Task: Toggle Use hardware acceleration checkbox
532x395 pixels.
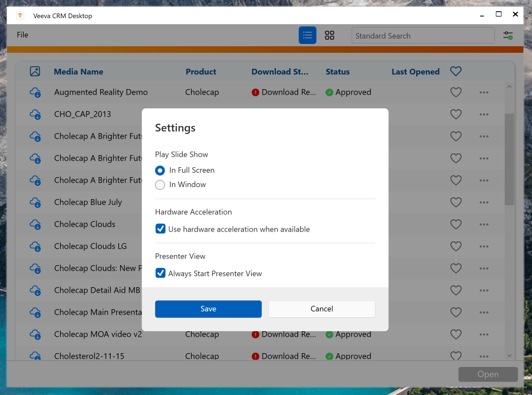Action: (x=160, y=229)
